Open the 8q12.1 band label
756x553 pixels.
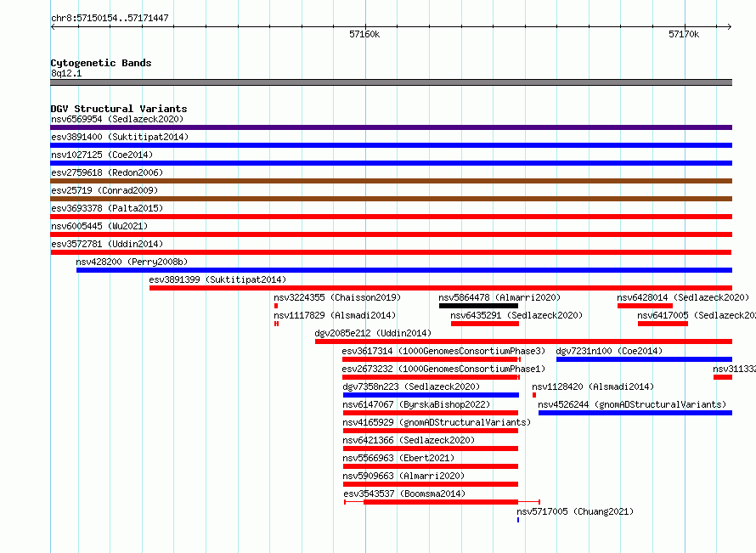[x=66, y=73]
